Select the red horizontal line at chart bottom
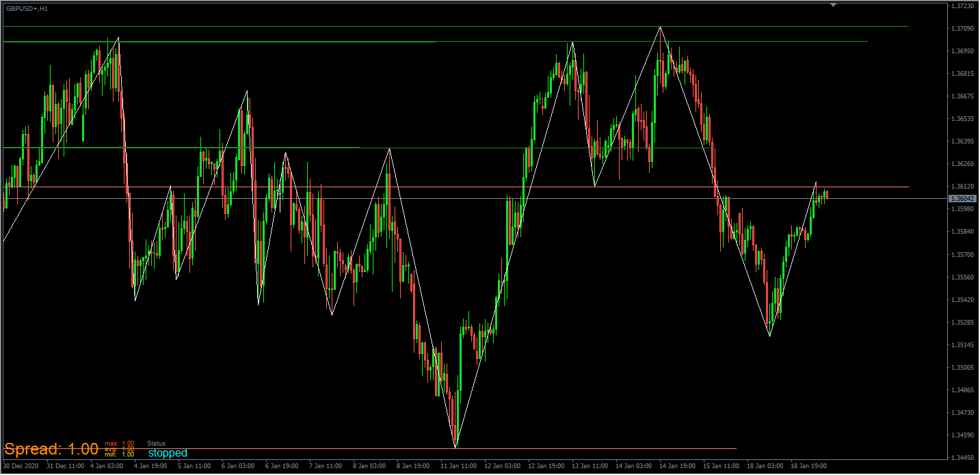The image size is (980, 475). point(370,448)
